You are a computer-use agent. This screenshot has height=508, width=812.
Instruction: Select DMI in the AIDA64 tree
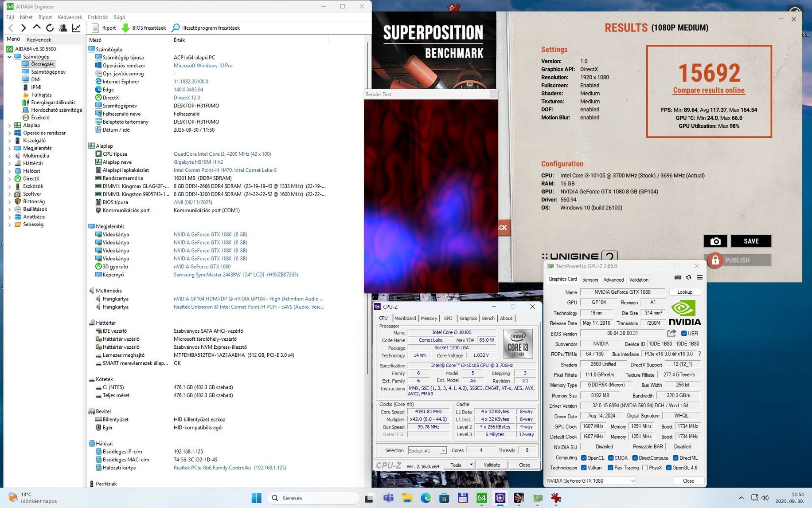31,79
